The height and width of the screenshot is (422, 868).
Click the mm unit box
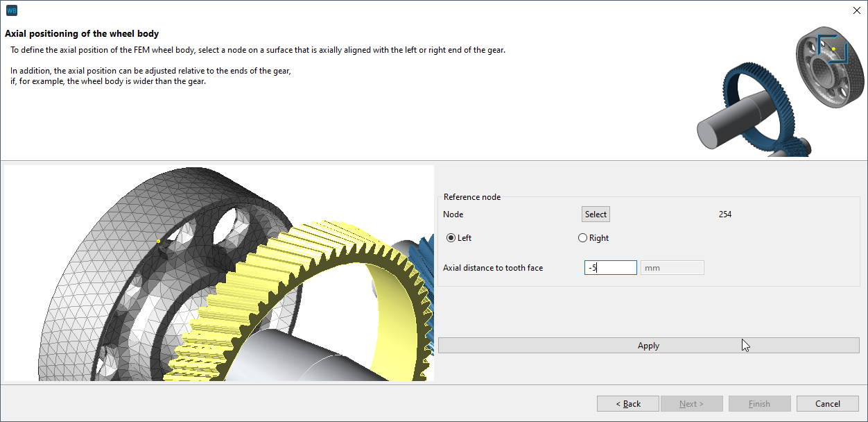point(672,268)
